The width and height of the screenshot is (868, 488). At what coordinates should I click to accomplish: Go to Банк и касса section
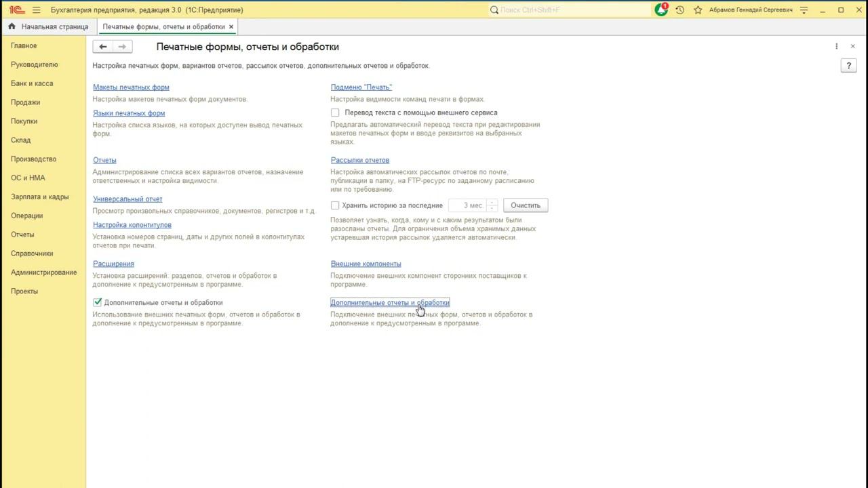coord(32,83)
